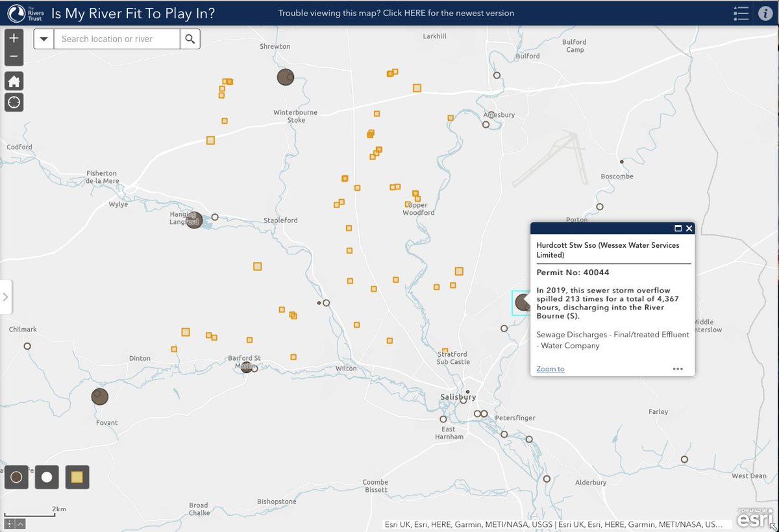Viewport: 779px width, 532px height.
Task: Maximize the Hurdcott Stw popup
Action: tap(678, 228)
